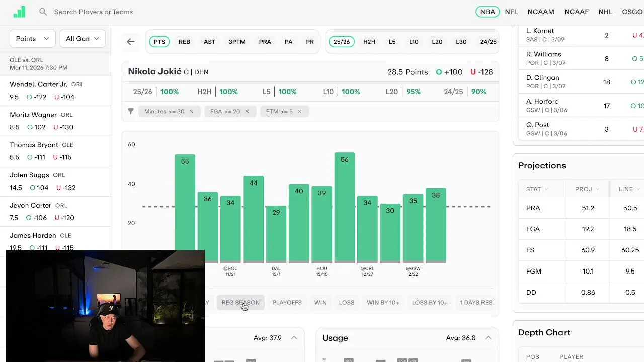Switch to the NCAAM league tab
The height and width of the screenshot is (362, 644).
click(x=541, y=12)
